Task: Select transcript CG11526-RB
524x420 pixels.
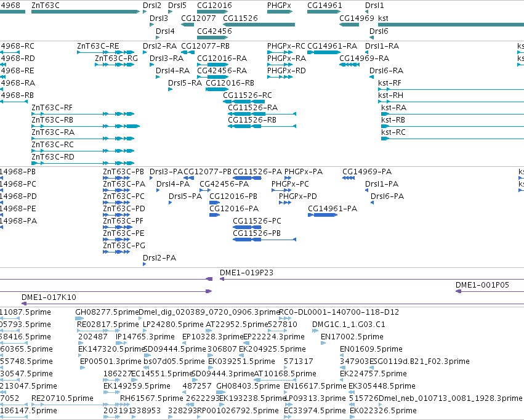Action: click(252, 119)
